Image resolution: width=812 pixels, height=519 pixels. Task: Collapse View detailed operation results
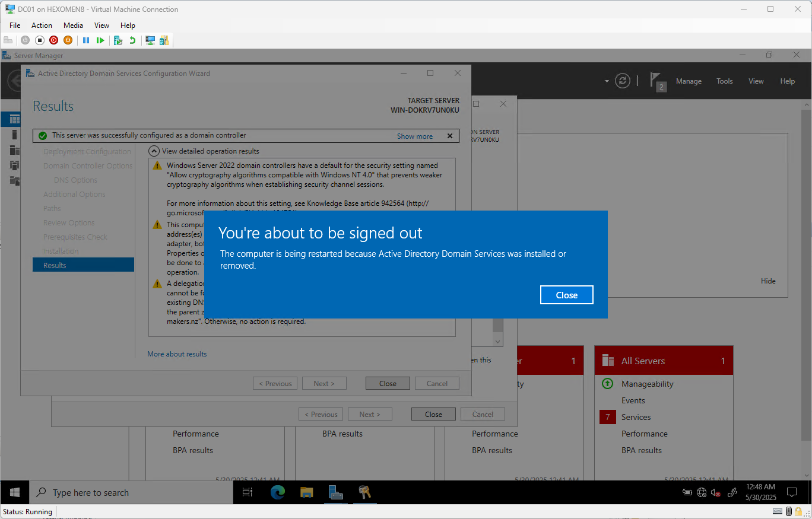pyautogui.click(x=154, y=151)
